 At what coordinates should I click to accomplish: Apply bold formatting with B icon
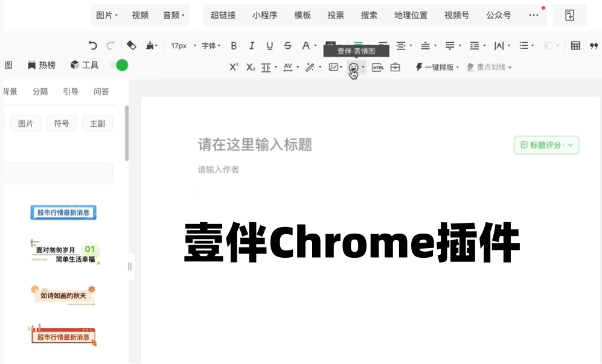pyautogui.click(x=234, y=46)
